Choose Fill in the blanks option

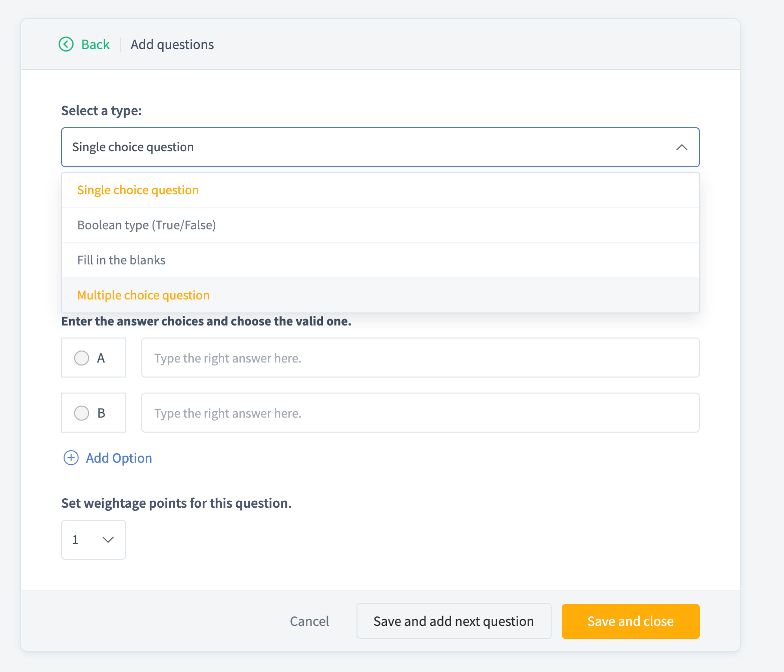(x=122, y=260)
